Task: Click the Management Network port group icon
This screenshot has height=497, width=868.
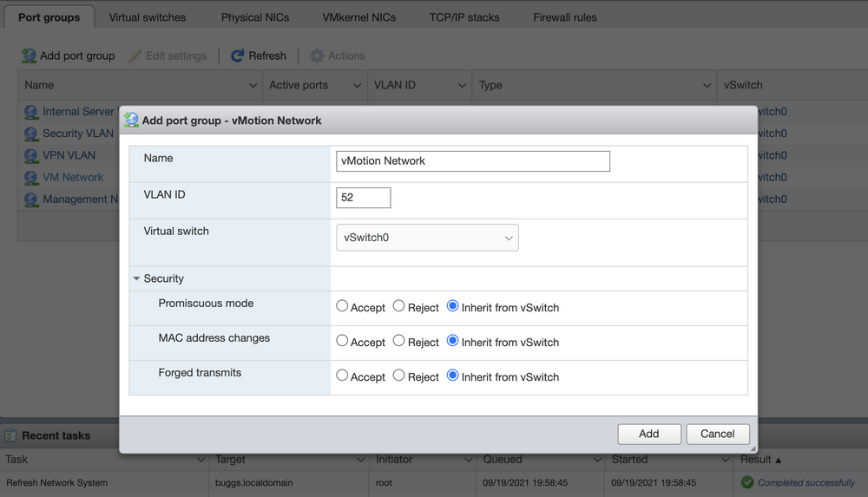Action: click(x=31, y=199)
